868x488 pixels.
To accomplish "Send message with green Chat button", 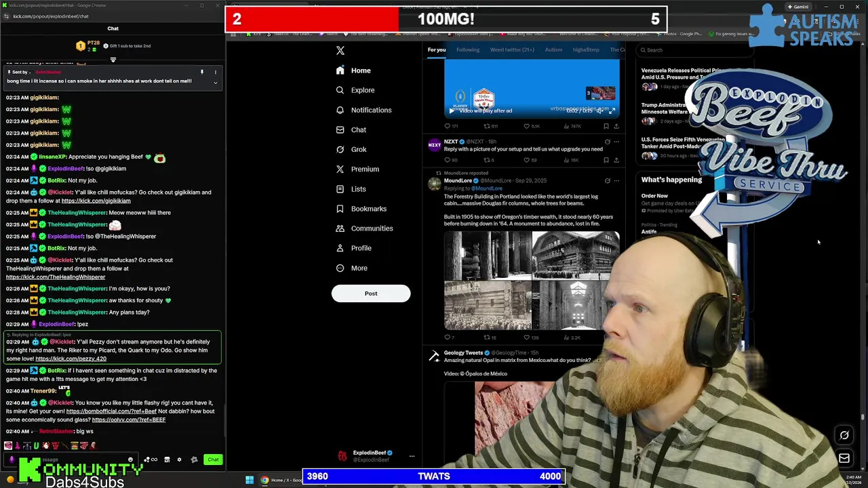I will [213, 460].
